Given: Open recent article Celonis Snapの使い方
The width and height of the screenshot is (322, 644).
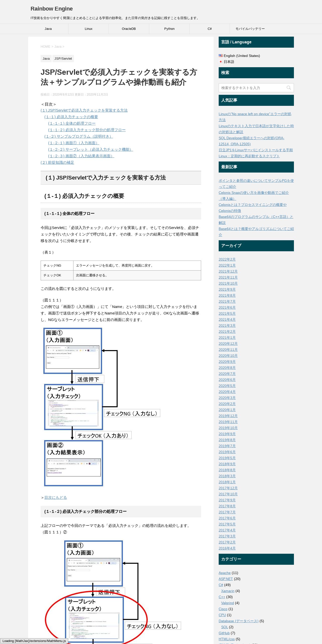Looking at the screenshot, I should point(254,196).
